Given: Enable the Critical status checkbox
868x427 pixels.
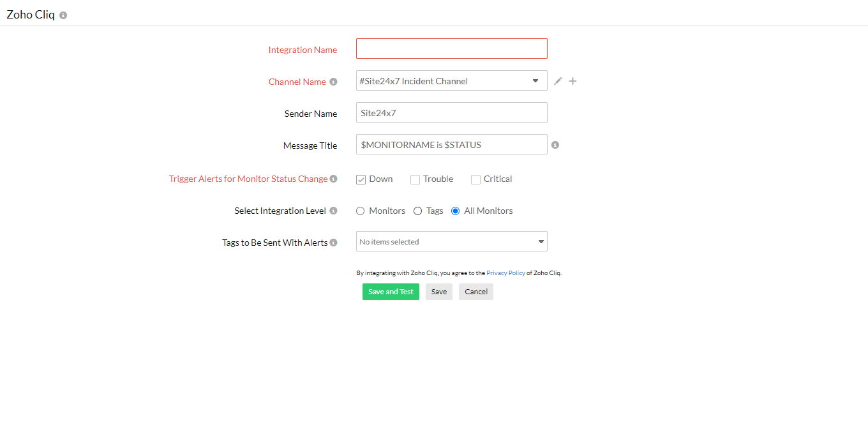Looking at the screenshot, I should click(x=475, y=179).
